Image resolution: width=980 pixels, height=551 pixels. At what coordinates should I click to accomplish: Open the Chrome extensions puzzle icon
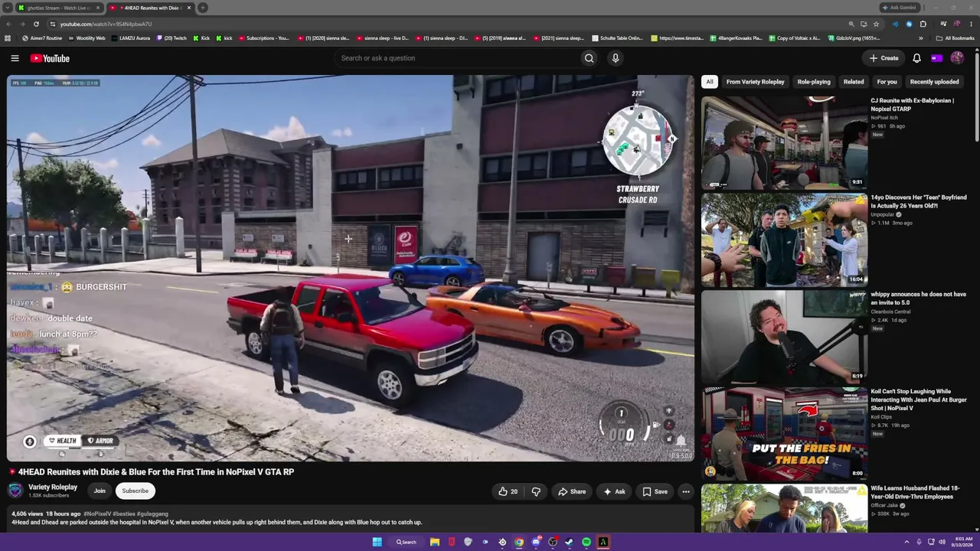tap(923, 24)
